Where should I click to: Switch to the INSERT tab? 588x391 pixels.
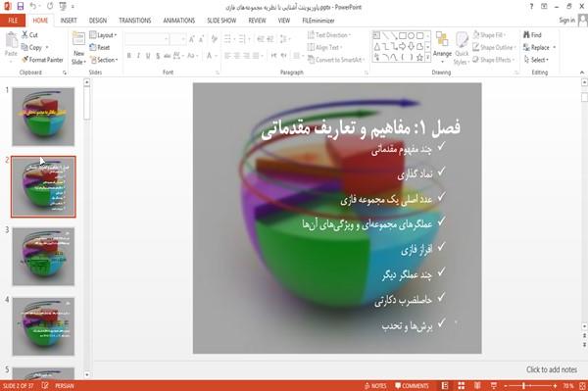(69, 21)
